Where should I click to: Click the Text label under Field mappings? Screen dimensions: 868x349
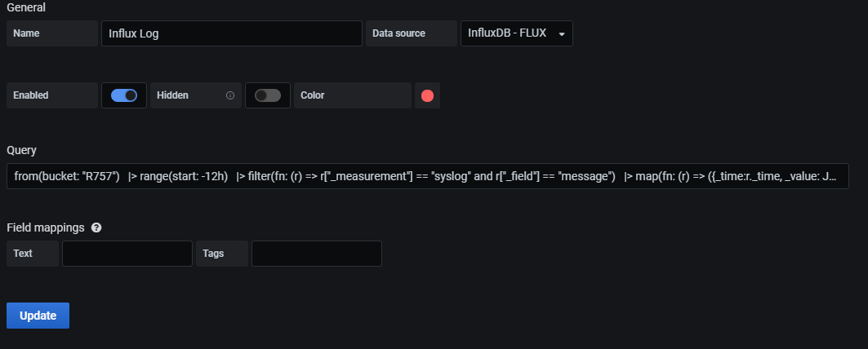[23, 254]
